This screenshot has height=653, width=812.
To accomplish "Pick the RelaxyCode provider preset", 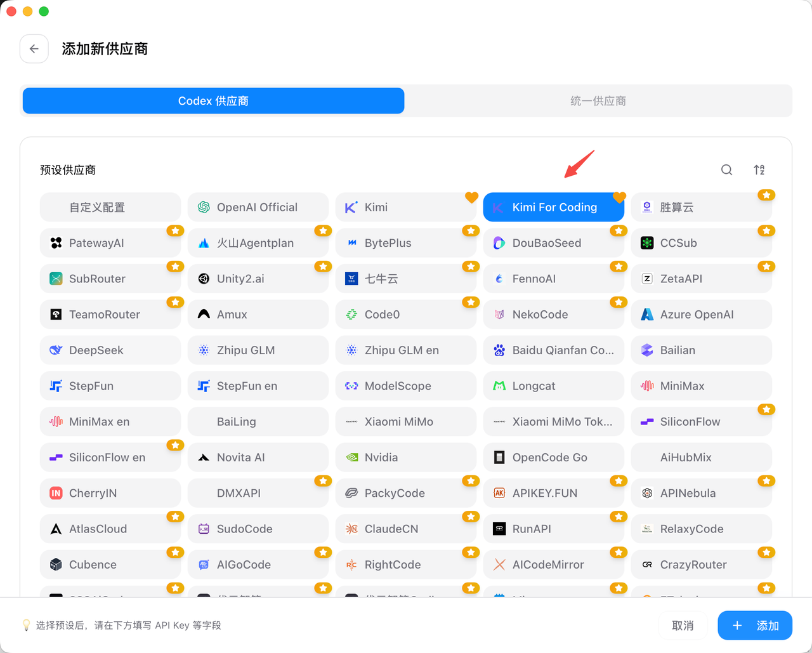I will tap(702, 529).
